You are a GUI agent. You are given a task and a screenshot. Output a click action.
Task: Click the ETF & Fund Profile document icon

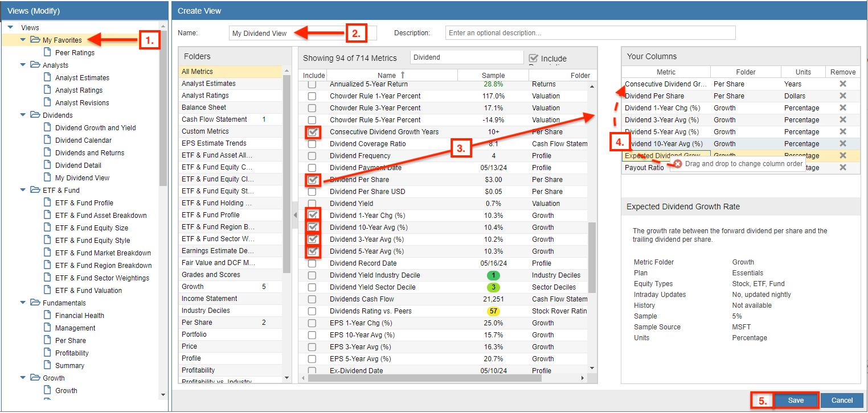coord(48,203)
